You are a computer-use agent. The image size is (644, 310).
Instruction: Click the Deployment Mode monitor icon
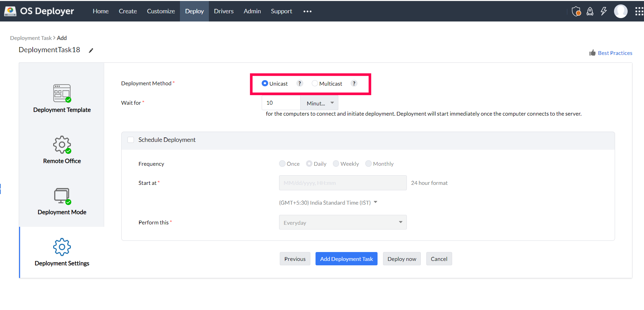(x=62, y=195)
